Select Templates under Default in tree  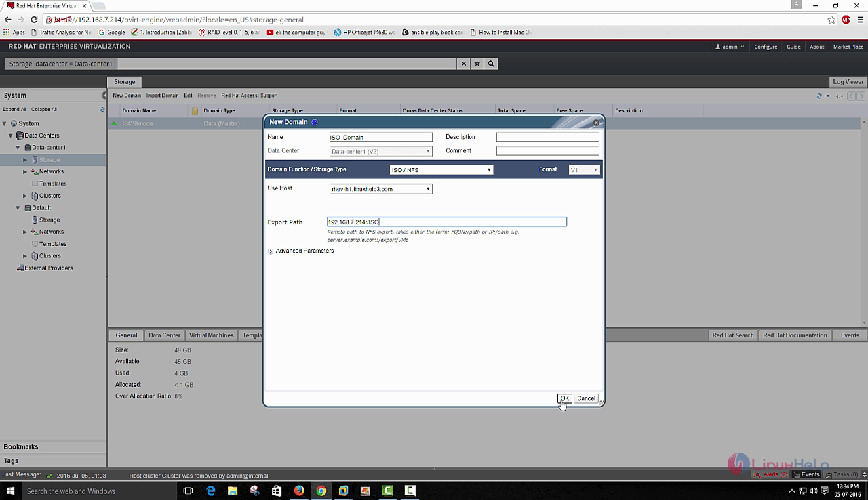[x=53, y=244]
